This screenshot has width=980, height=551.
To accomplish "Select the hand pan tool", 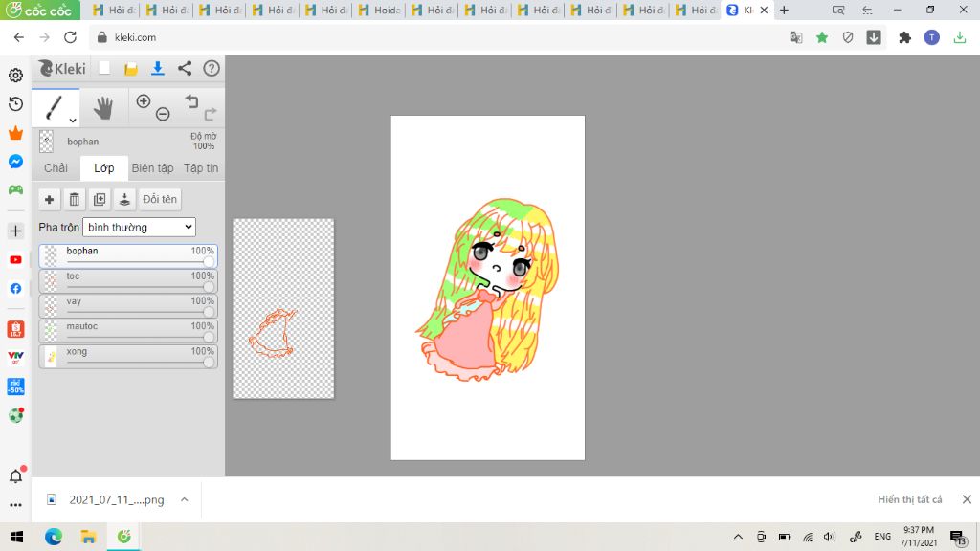I will click(x=103, y=107).
